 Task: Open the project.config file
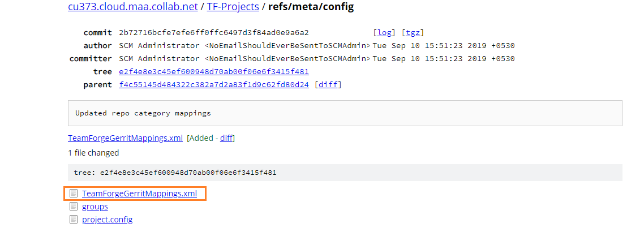tap(107, 220)
